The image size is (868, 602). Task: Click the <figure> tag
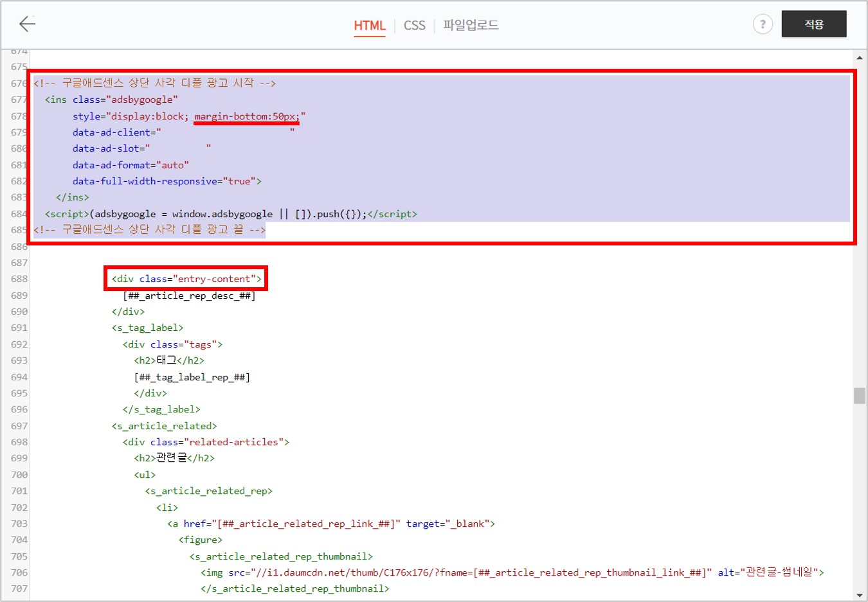tap(200, 540)
